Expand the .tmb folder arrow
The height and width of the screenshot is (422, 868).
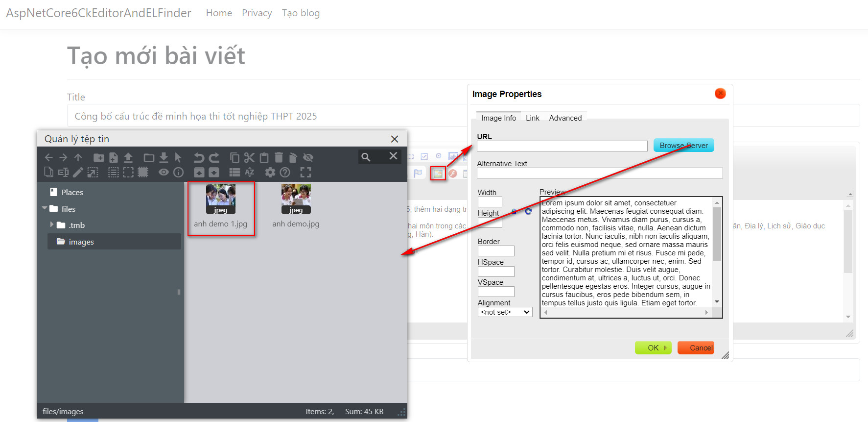click(51, 224)
